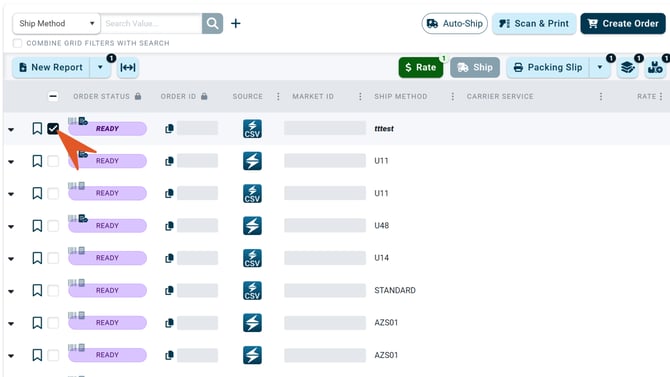Bookmark the U14 order row

point(37,258)
